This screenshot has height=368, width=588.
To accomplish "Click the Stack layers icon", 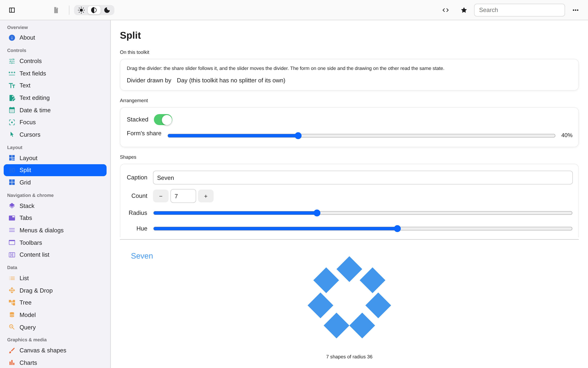I will point(12,206).
